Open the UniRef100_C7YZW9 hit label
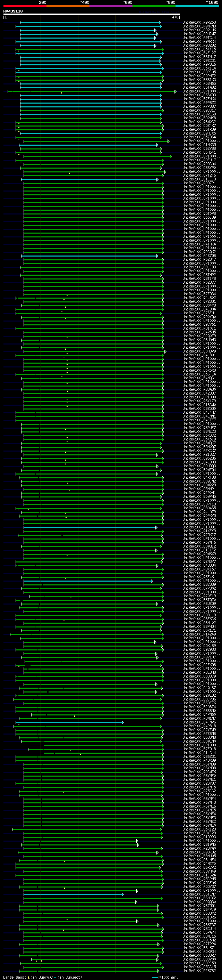 pyautogui.click(x=199, y=730)
